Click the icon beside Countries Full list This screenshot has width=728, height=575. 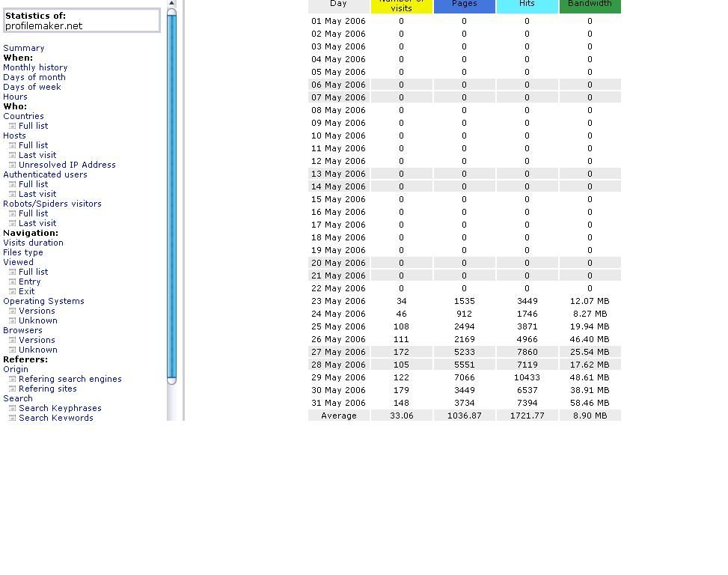13,126
